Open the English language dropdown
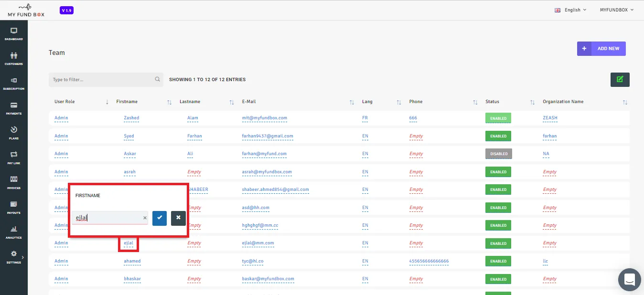 [570, 10]
